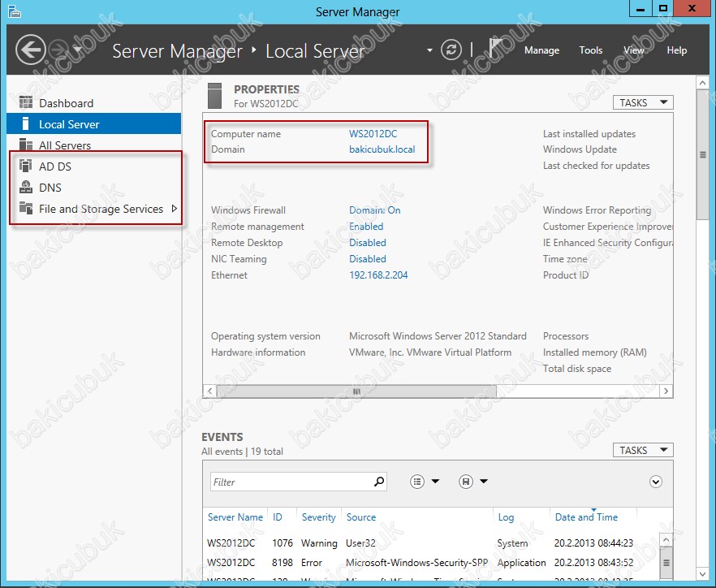Click the main pane scroll down arrow
The image size is (716, 588).
click(702, 574)
